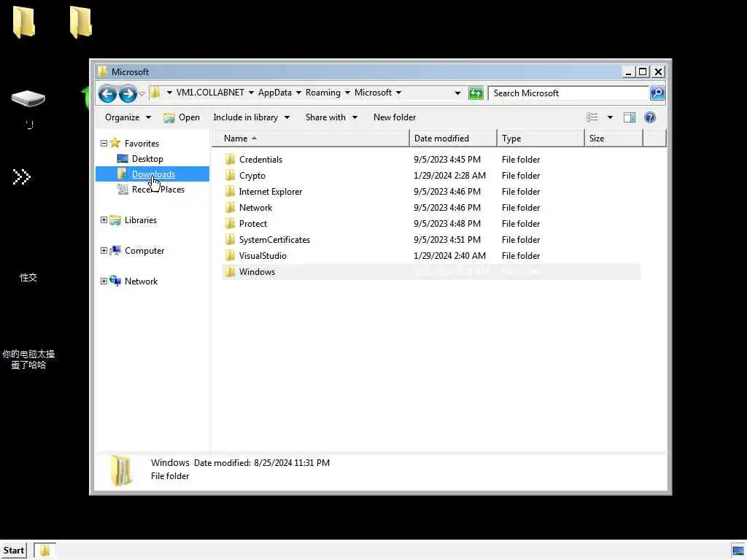Select the Credentials folder icon
The width and height of the screenshot is (747, 560).
(230, 159)
